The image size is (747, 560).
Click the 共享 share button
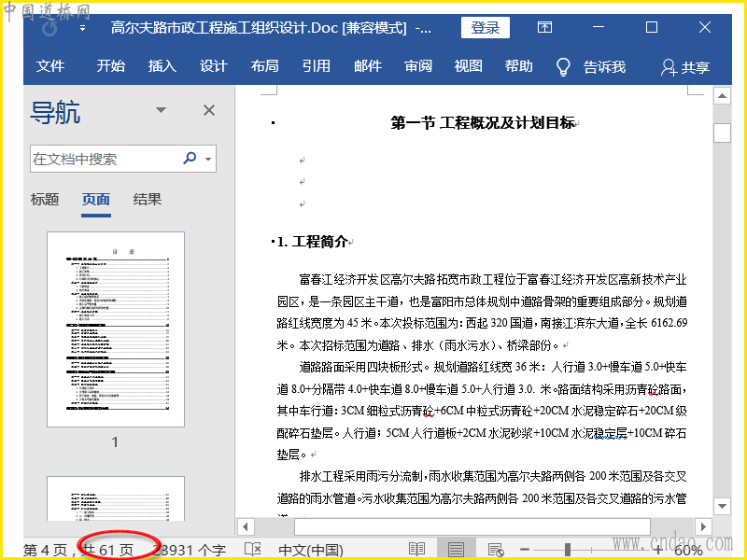tap(685, 67)
